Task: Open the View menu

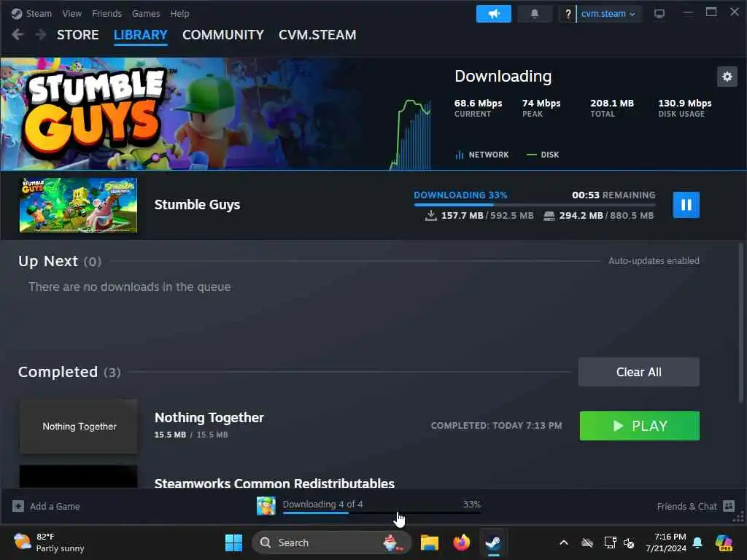Action: point(72,13)
